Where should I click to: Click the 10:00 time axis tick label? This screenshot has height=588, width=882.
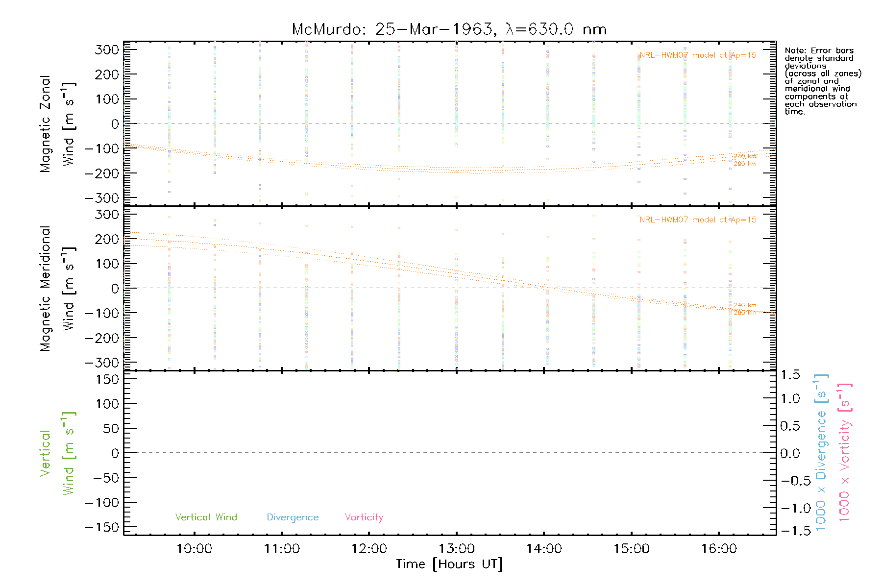pos(195,549)
